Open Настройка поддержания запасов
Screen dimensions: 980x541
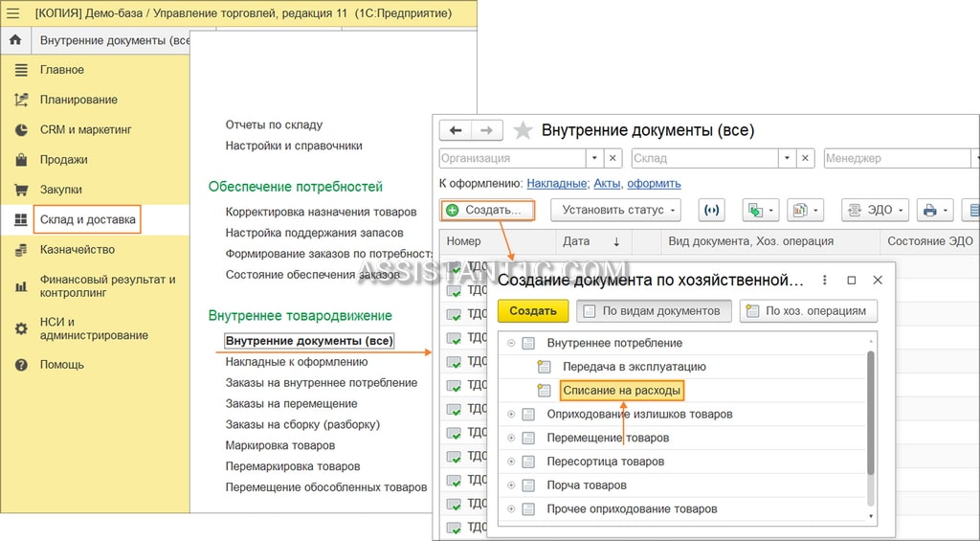point(314,233)
